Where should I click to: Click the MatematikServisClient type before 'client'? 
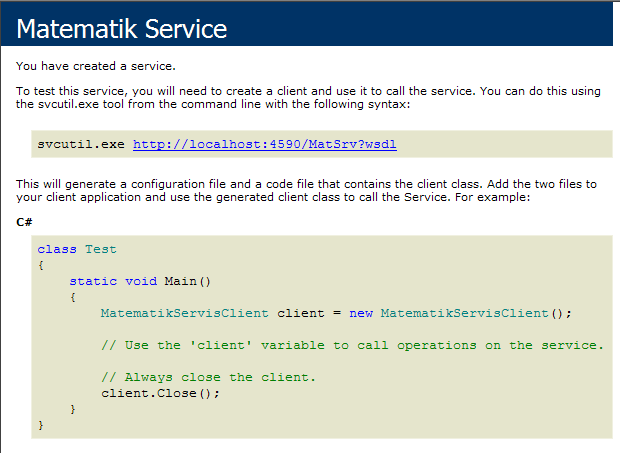coord(184,313)
